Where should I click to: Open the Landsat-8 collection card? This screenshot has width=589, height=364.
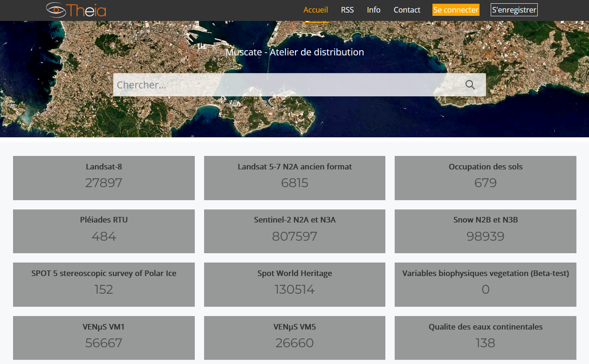click(104, 178)
